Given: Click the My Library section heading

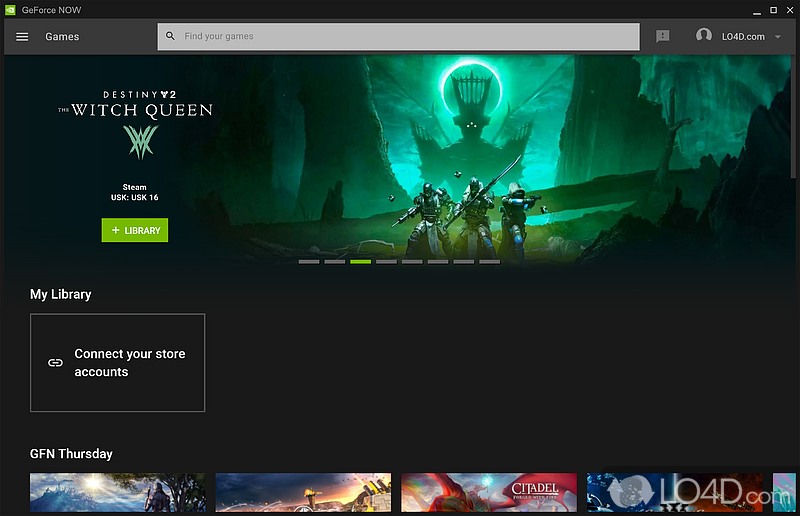Looking at the screenshot, I should pos(61,294).
